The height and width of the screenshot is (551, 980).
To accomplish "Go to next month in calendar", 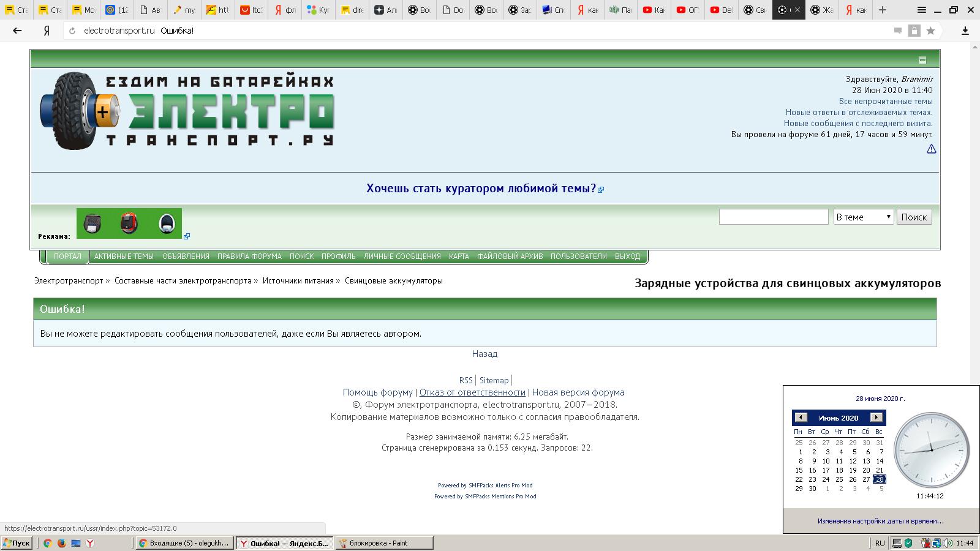I will click(x=876, y=418).
